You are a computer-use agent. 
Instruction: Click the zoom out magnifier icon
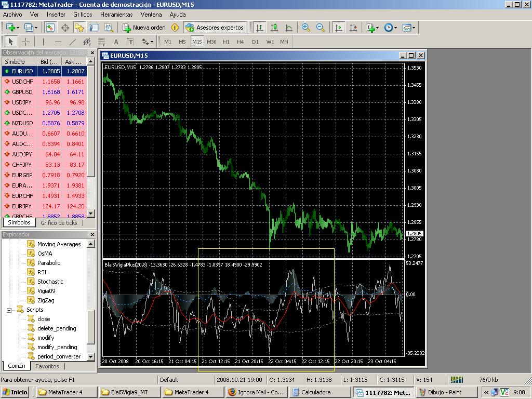click(321, 28)
